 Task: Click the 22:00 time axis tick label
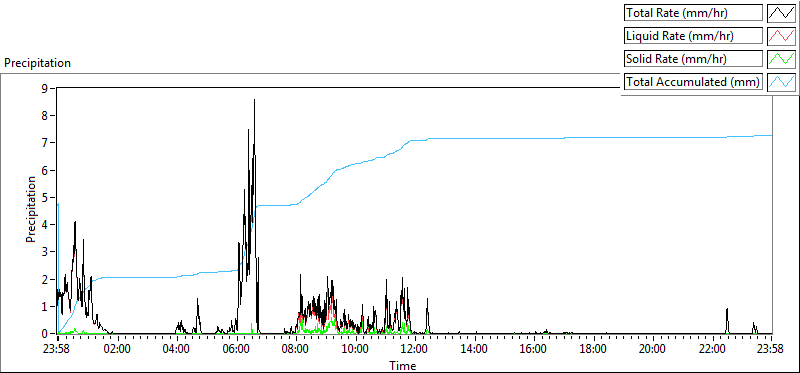[x=713, y=350]
